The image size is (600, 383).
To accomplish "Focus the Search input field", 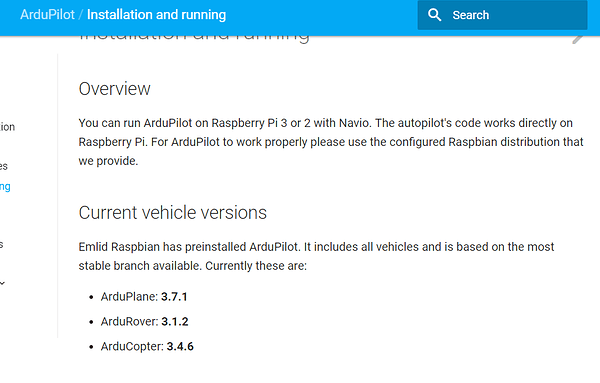I will point(502,15).
